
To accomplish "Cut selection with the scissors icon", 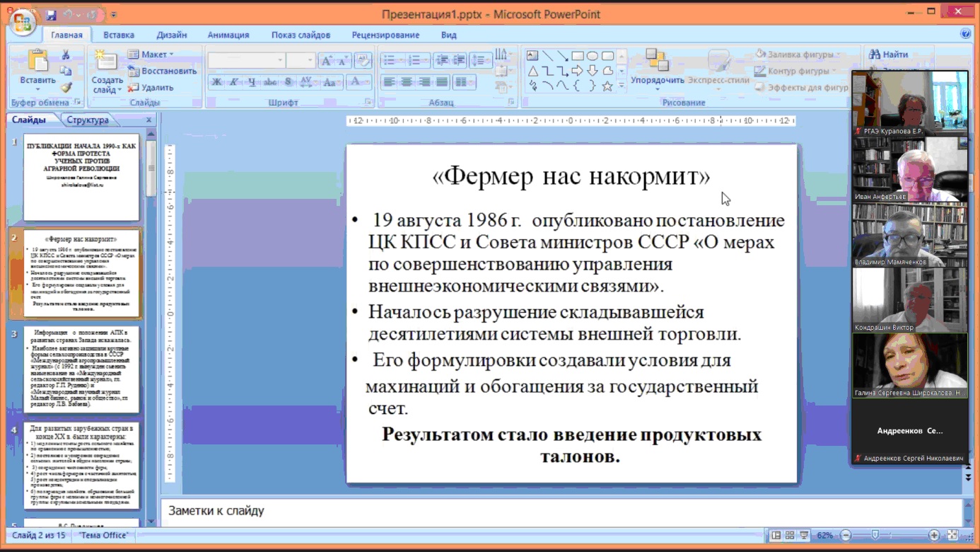I will click(66, 55).
